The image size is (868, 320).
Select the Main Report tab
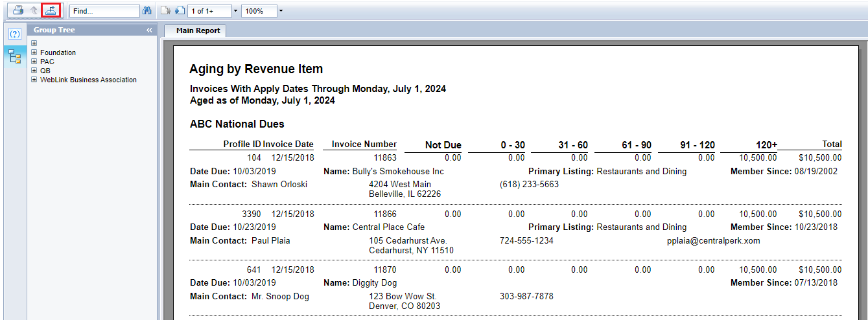[198, 30]
